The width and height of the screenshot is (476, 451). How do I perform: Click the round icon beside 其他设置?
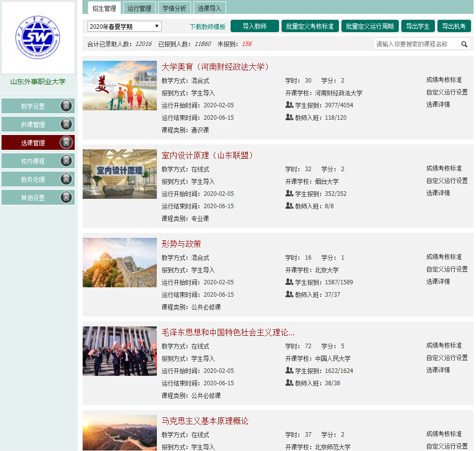point(66,197)
